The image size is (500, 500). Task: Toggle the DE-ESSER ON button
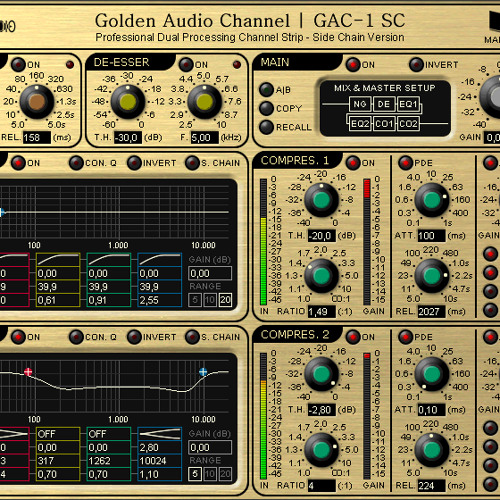point(186,64)
